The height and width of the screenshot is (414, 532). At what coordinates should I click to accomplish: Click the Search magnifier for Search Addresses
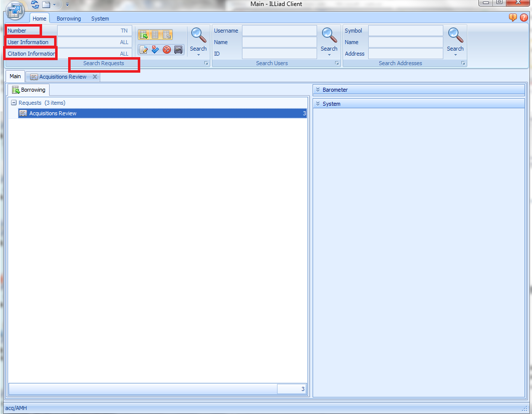click(x=455, y=39)
